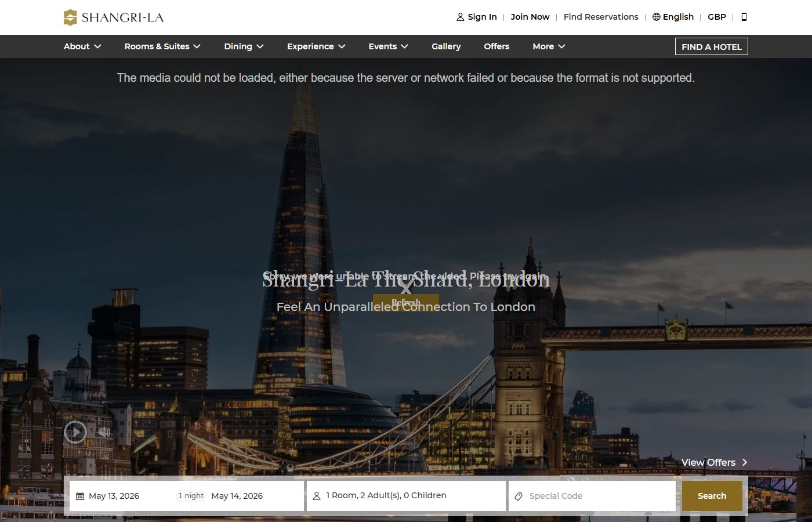Open the Offers page

coord(496,46)
